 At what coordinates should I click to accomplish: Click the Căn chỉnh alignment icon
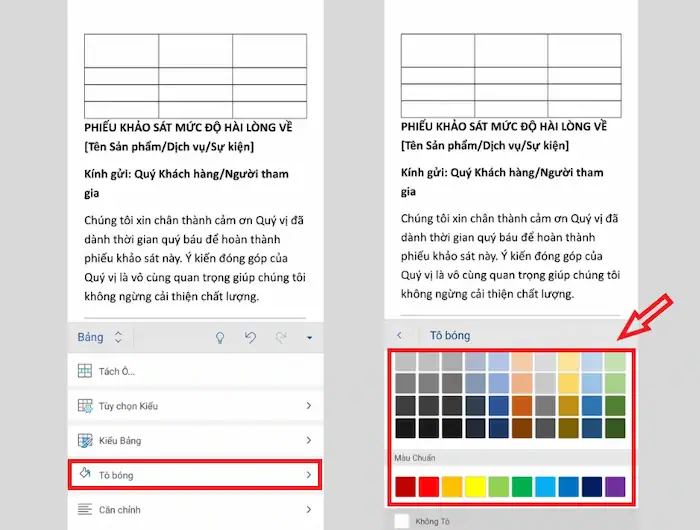85,509
